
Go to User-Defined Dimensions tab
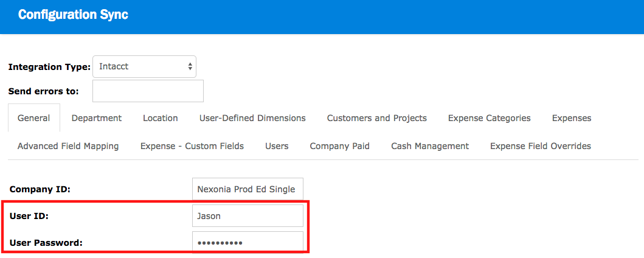tap(252, 118)
